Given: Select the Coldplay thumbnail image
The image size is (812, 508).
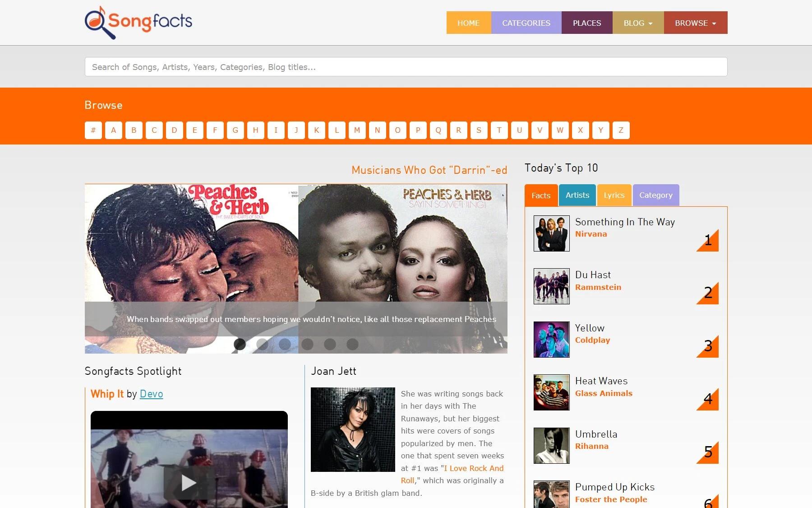Looking at the screenshot, I should 551,340.
